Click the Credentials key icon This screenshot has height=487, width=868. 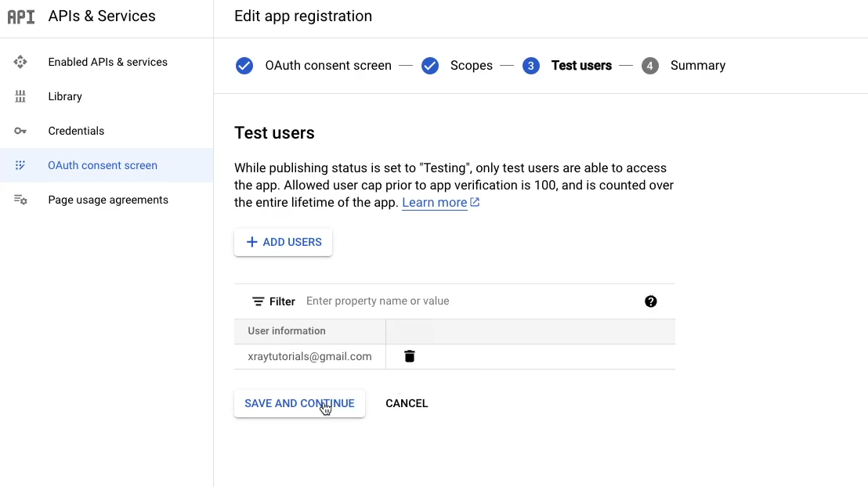20,132
